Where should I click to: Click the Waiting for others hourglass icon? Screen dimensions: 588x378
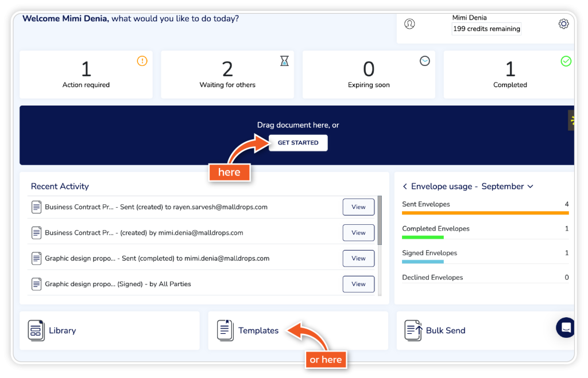click(284, 61)
